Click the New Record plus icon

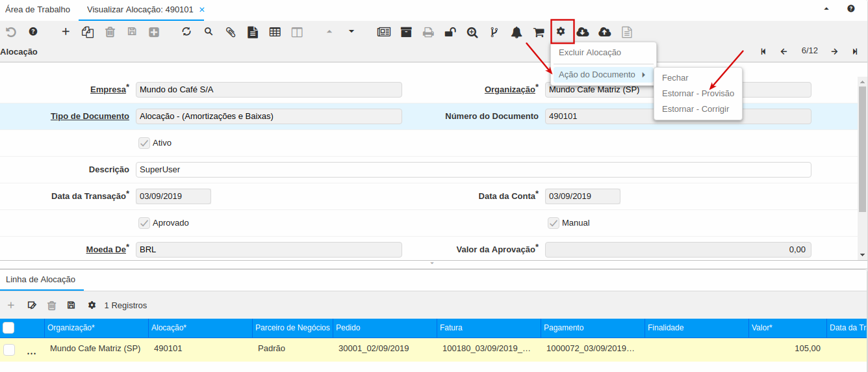coord(66,32)
